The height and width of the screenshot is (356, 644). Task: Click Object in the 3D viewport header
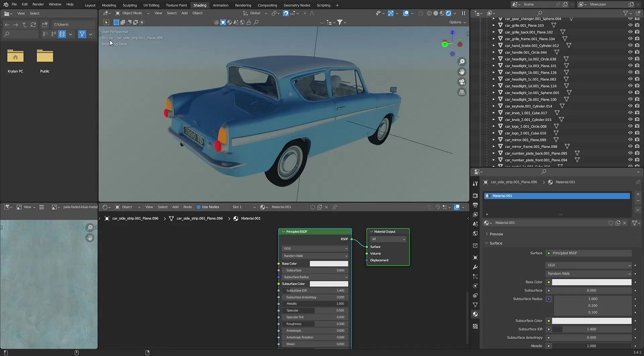197,13
